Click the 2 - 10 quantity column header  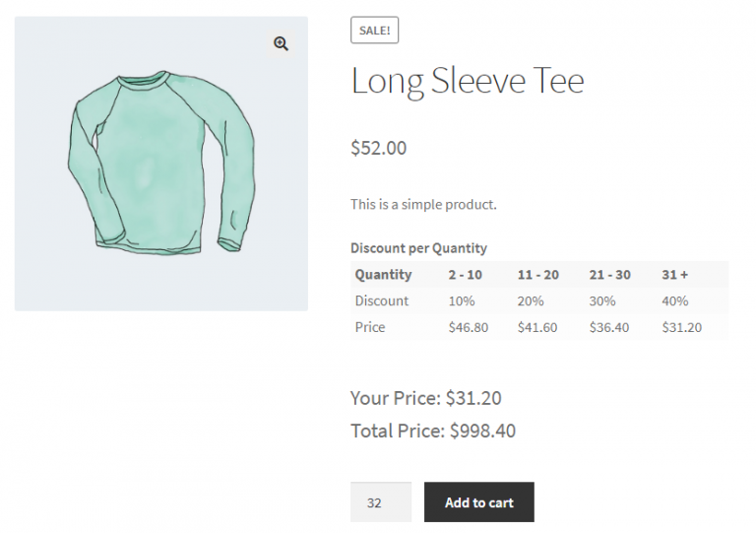(465, 275)
